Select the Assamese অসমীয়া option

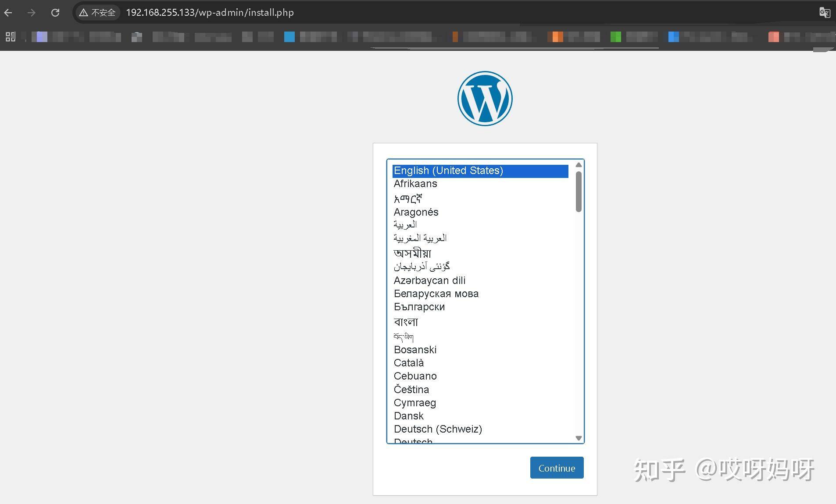[480, 253]
